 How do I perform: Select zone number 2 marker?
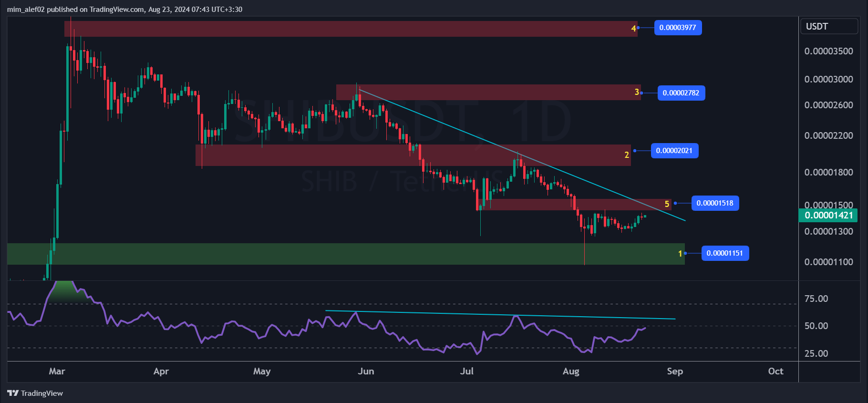(627, 155)
